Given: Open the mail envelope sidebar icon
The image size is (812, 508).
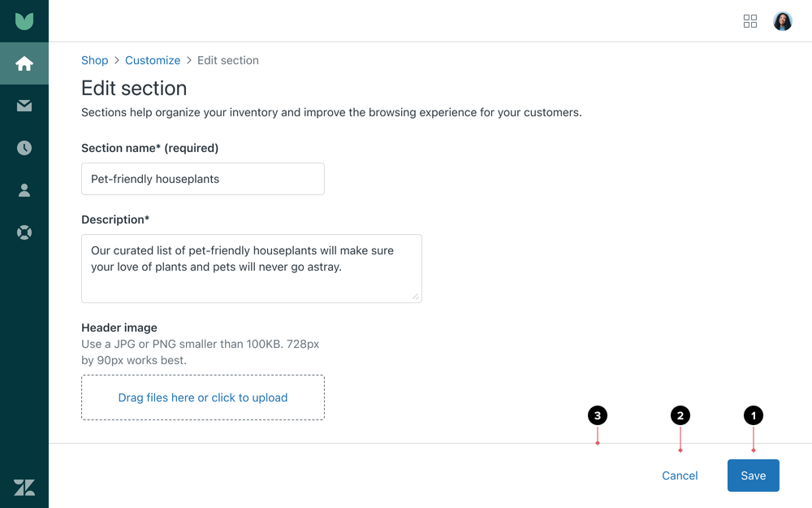Looking at the screenshot, I should [24, 106].
